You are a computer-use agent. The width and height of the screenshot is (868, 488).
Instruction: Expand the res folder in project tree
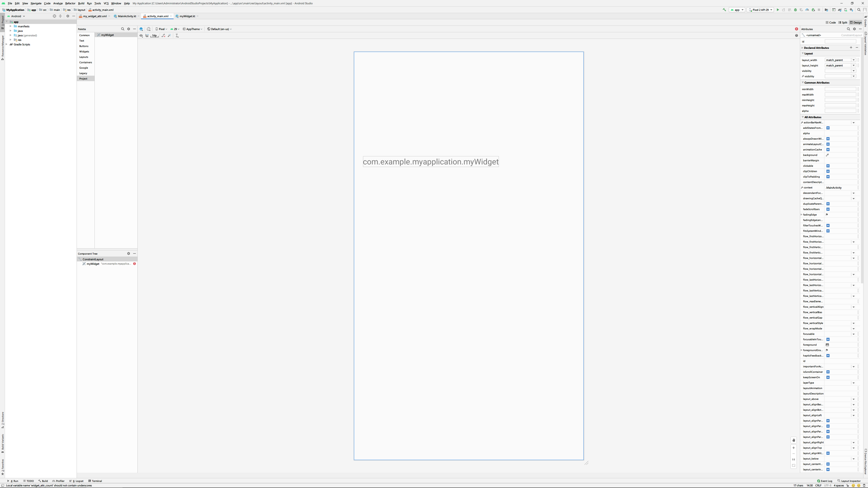10,40
